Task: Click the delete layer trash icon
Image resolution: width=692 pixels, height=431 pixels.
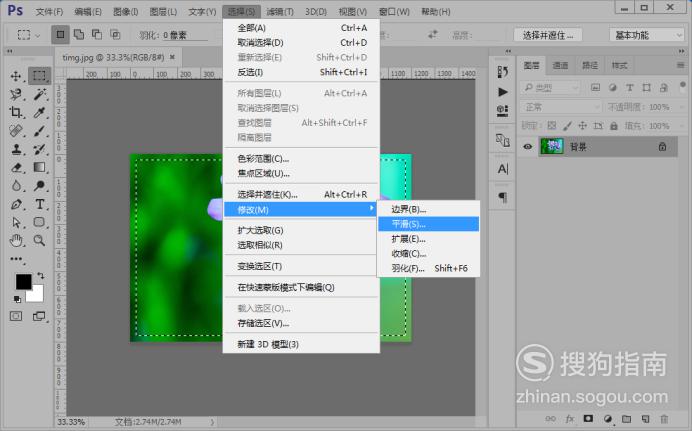Action: click(x=663, y=419)
